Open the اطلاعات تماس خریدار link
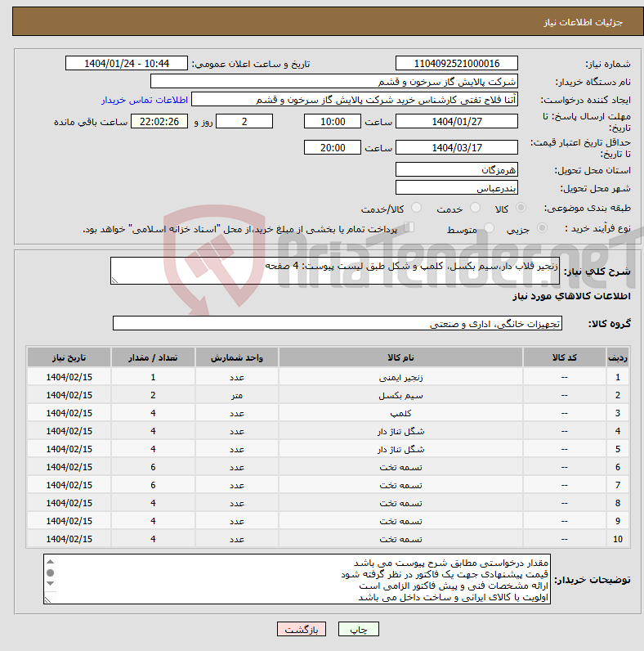The width and height of the screenshot is (644, 651). click(x=145, y=100)
